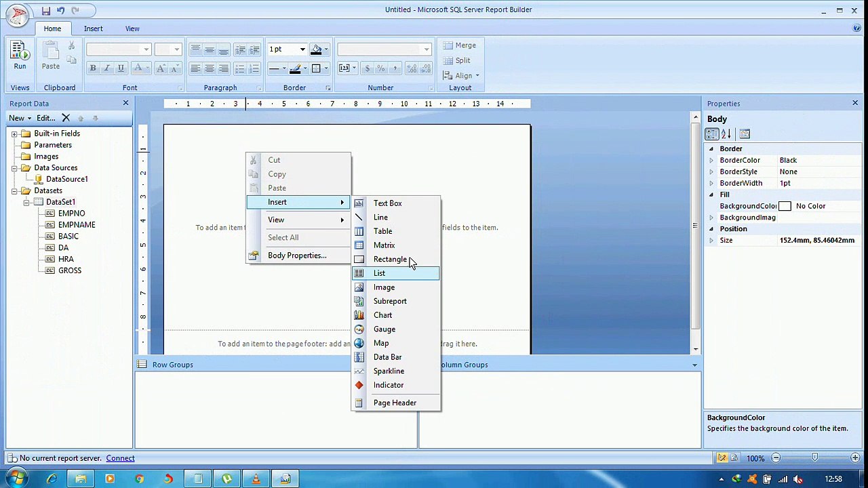Click the Image item icon in submenu
Screen dimensions: 868x488
point(359,287)
